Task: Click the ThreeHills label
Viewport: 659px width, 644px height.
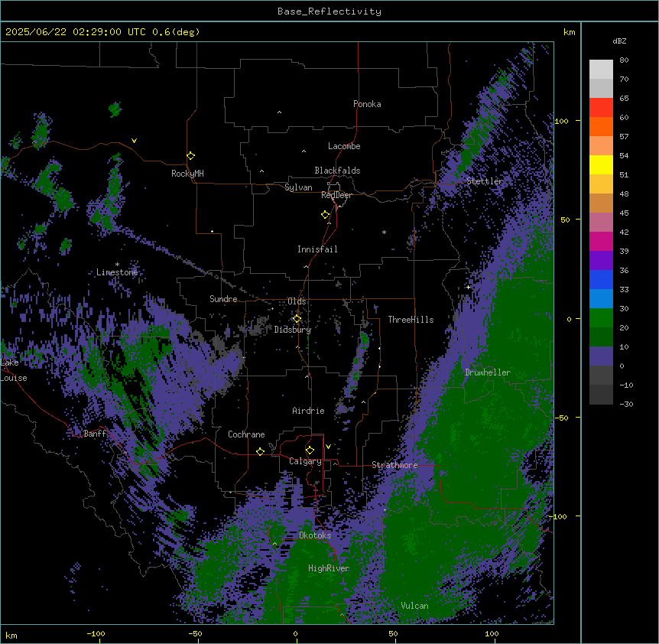Action: tap(411, 320)
